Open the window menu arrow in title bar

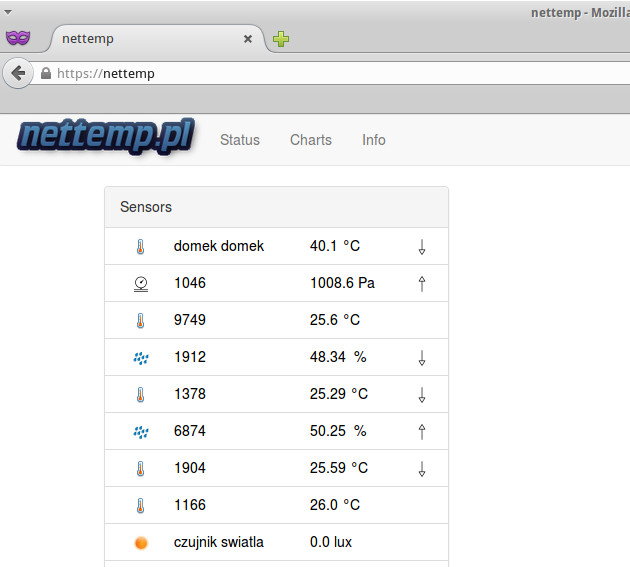(x=8, y=12)
